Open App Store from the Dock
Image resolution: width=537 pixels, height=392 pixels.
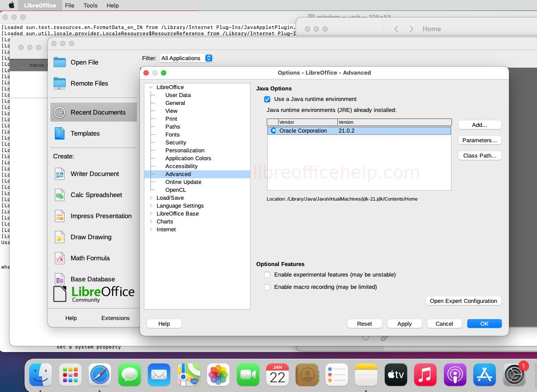coord(484,375)
